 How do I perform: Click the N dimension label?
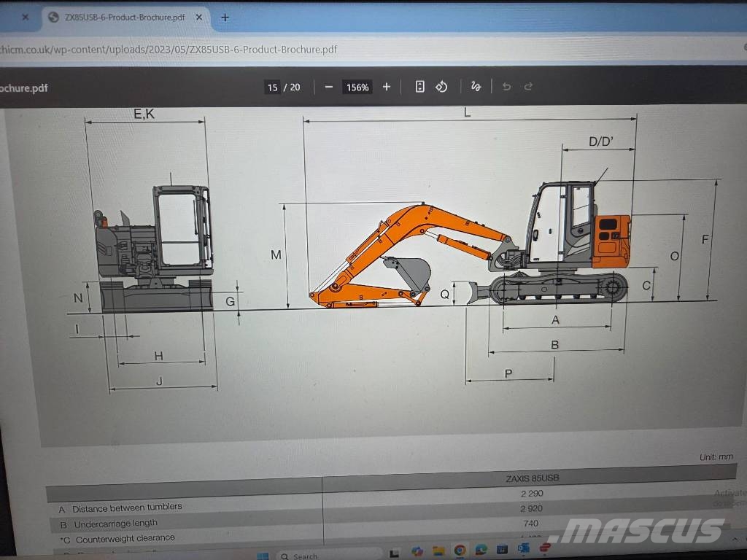coord(78,298)
